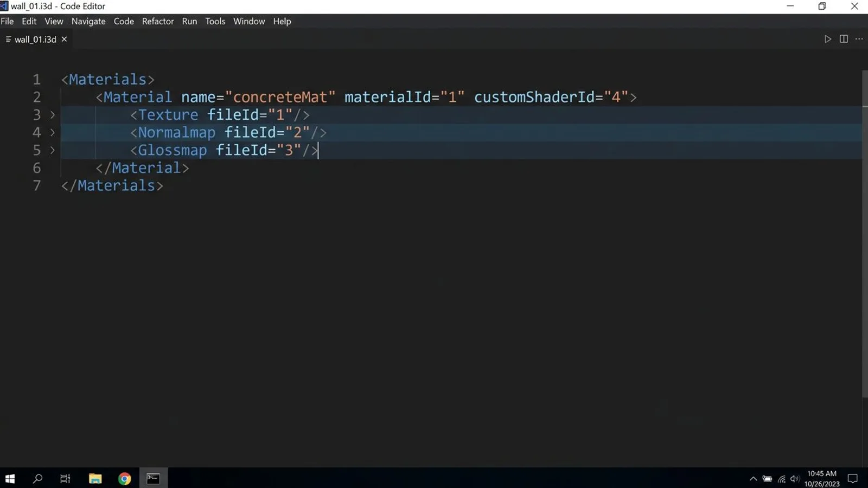Viewport: 868px width, 488px height.
Task: Open Windows taskbar search
Action: pyautogui.click(x=37, y=478)
